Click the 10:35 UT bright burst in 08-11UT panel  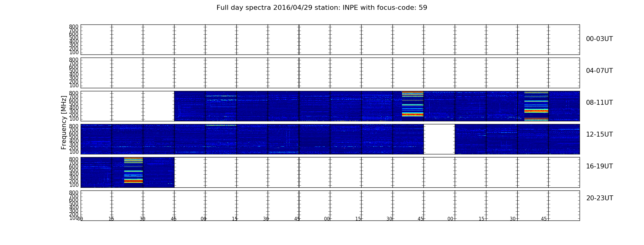click(412, 104)
